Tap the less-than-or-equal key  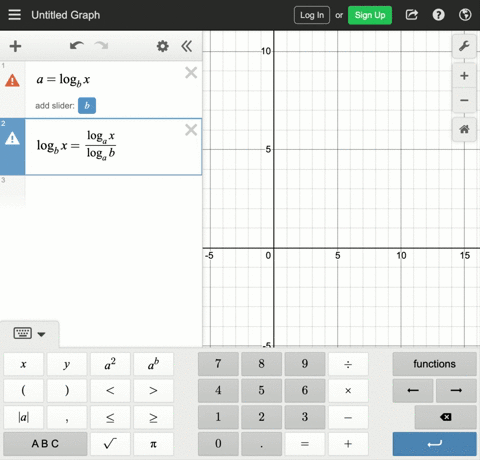[x=110, y=417]
